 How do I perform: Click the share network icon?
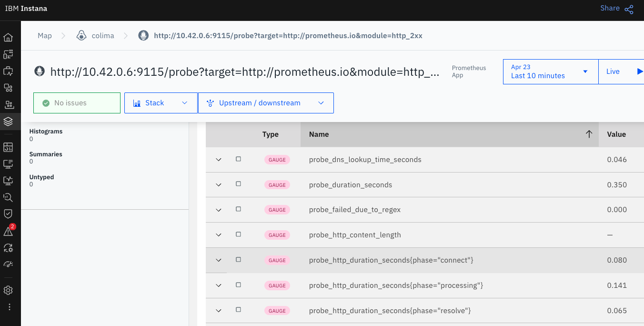click(x=629, y=9)
